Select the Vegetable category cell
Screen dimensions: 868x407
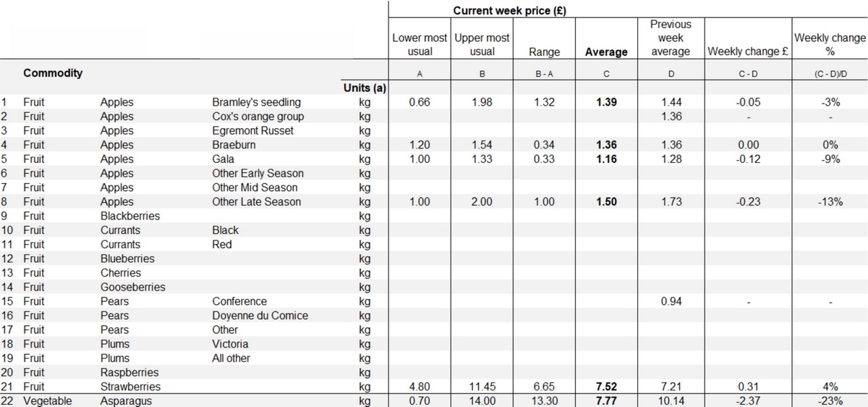click(48, 400)
